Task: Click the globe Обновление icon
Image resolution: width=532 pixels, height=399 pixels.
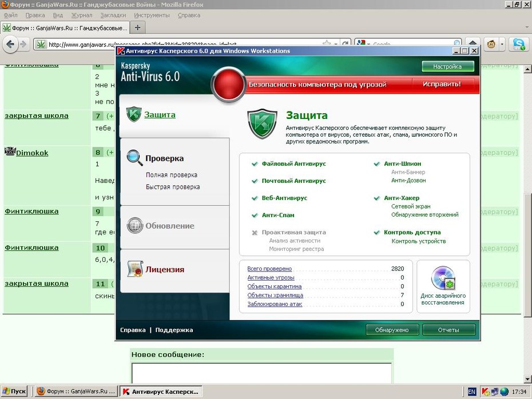Action: click(x=134, y=225)
